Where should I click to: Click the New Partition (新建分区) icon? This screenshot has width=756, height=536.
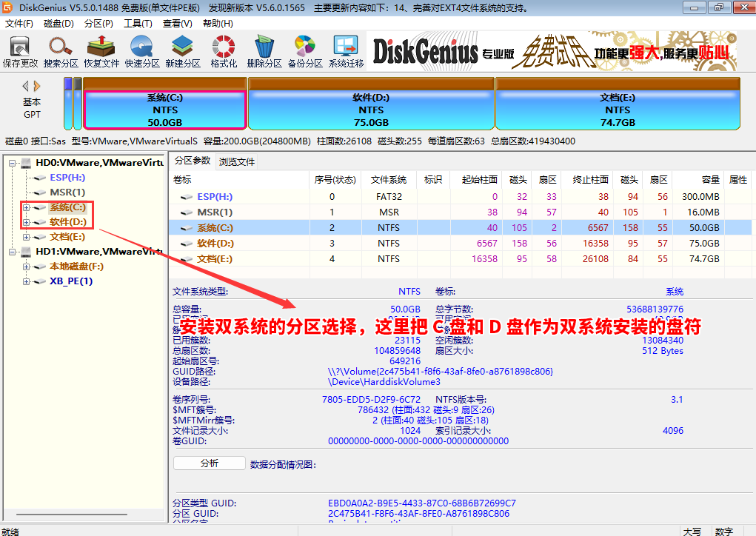click(x=183, y=51)
